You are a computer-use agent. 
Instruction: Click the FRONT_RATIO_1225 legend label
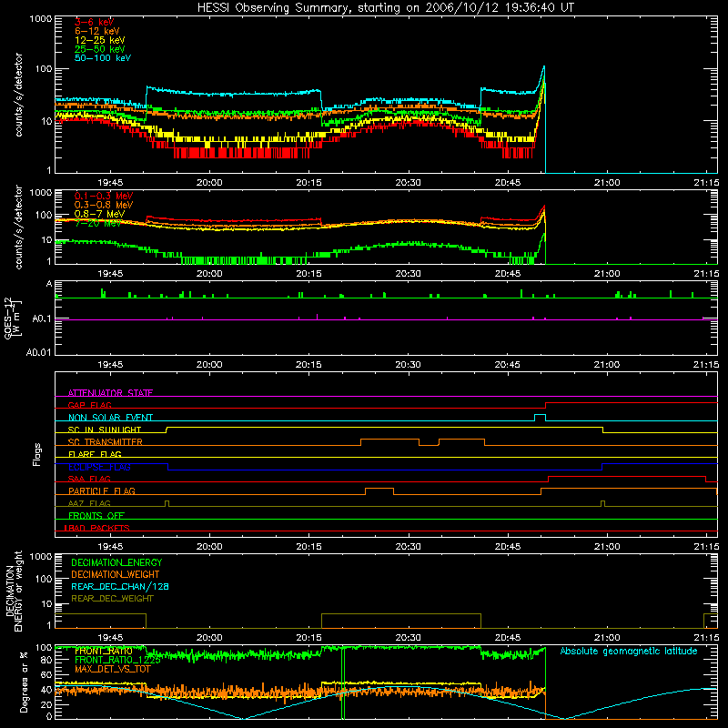tap(118, 661)
